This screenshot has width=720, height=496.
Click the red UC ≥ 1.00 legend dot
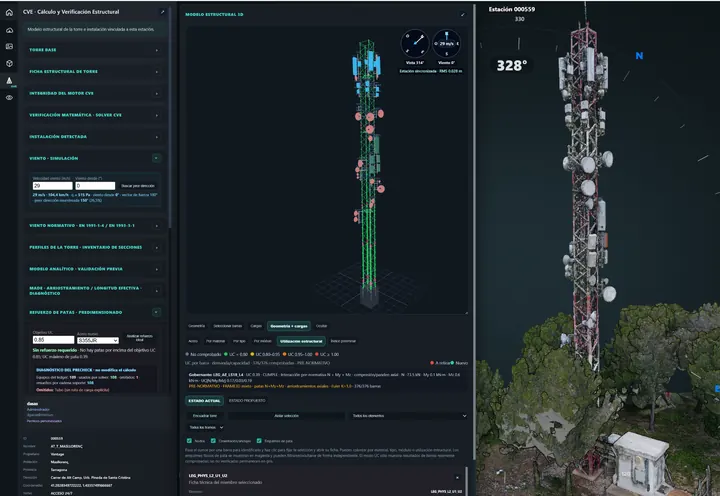pos(317,354)
